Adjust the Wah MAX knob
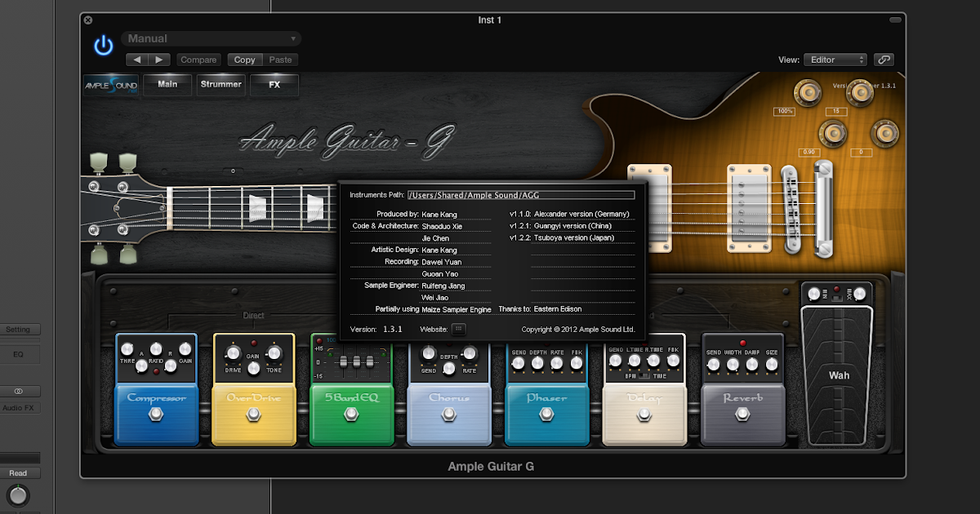 coord(860,292)
